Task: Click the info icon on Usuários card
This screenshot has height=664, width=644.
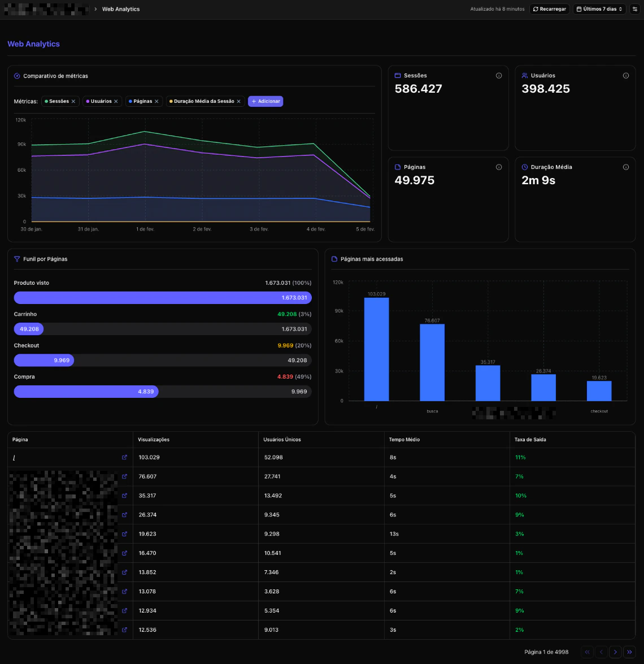Action: point(626,76)
